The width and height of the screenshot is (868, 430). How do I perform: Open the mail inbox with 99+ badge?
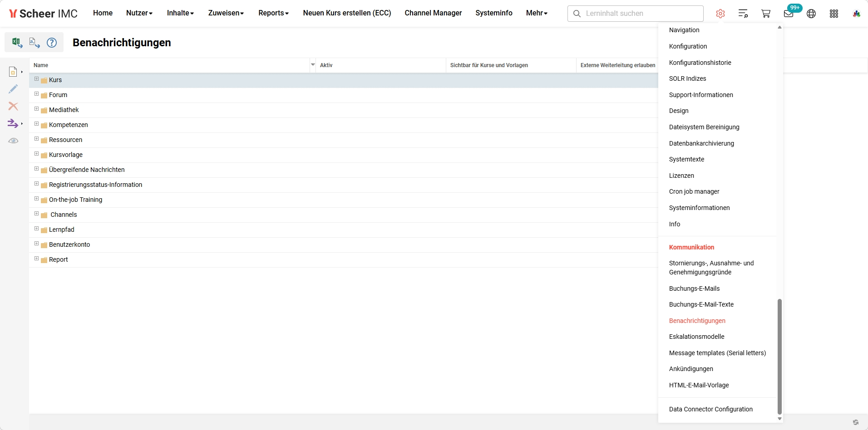pos(789,14)
